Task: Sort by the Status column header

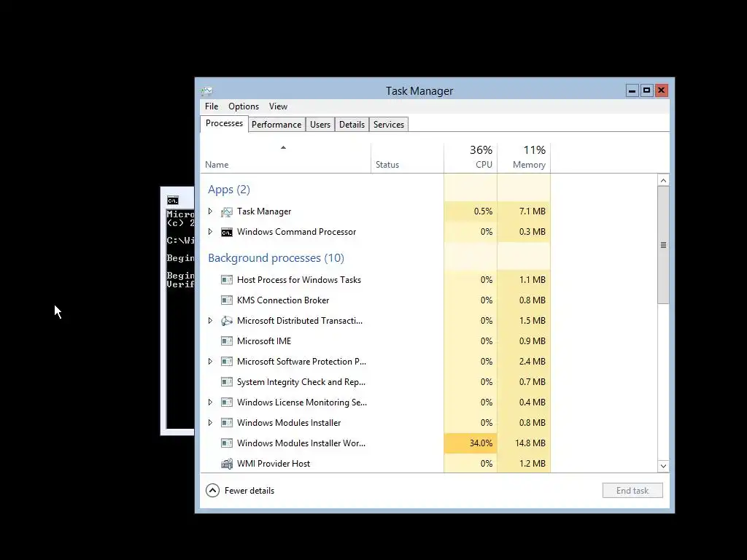Action: (407, 157)
